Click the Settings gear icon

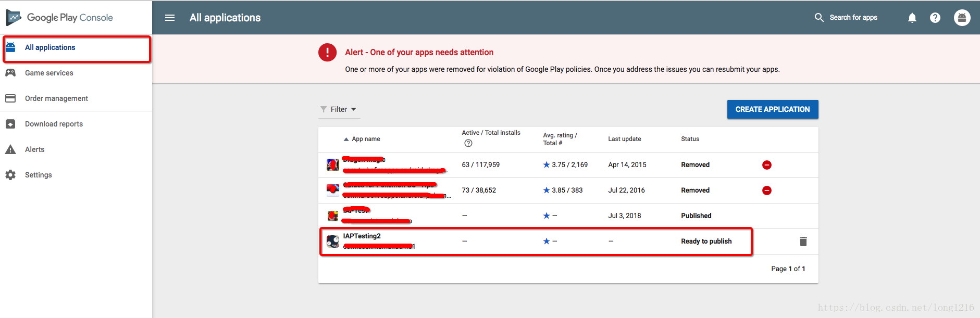click(10, 175)
